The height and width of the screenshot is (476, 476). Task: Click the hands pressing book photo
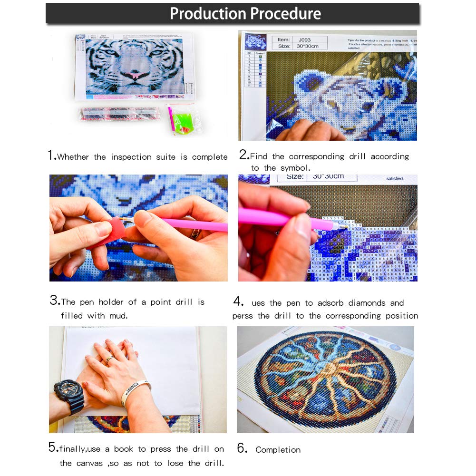(x=138, y=380)
